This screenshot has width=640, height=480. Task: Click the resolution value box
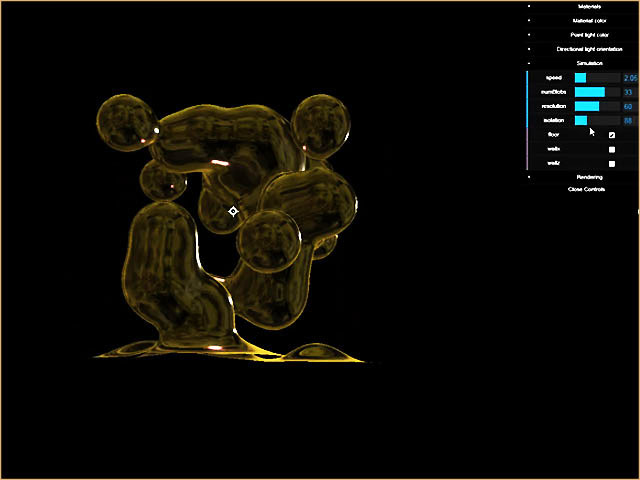coord(629,106)
